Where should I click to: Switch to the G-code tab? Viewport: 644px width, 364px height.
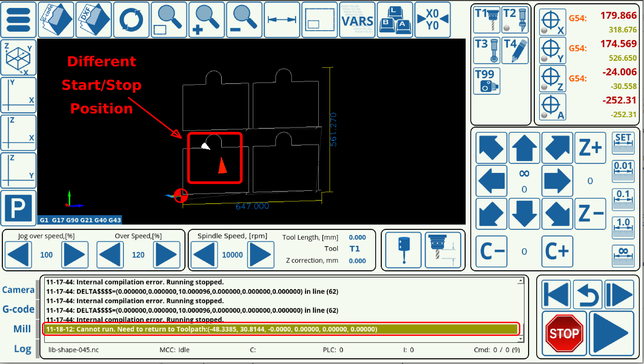pyautogui.click(x=19, y=309)
